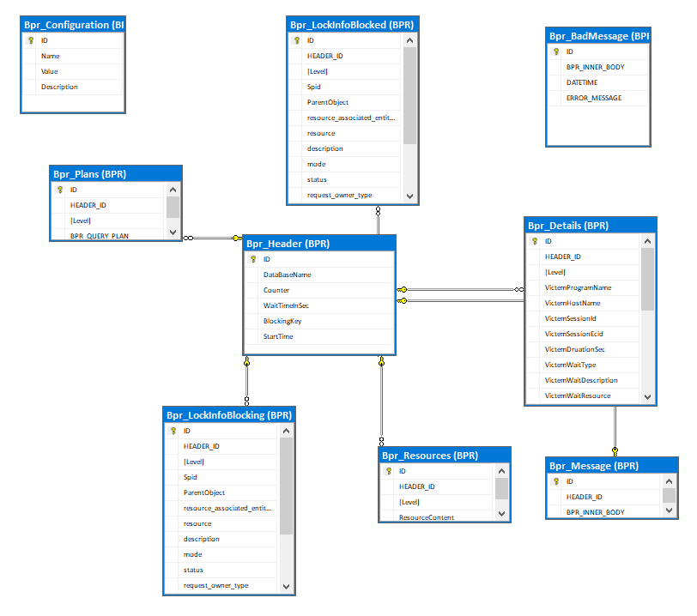Click the scrollbar thumb in Bpr_Details table
Viewport: 697px width, 616px height.
[648, 279]
